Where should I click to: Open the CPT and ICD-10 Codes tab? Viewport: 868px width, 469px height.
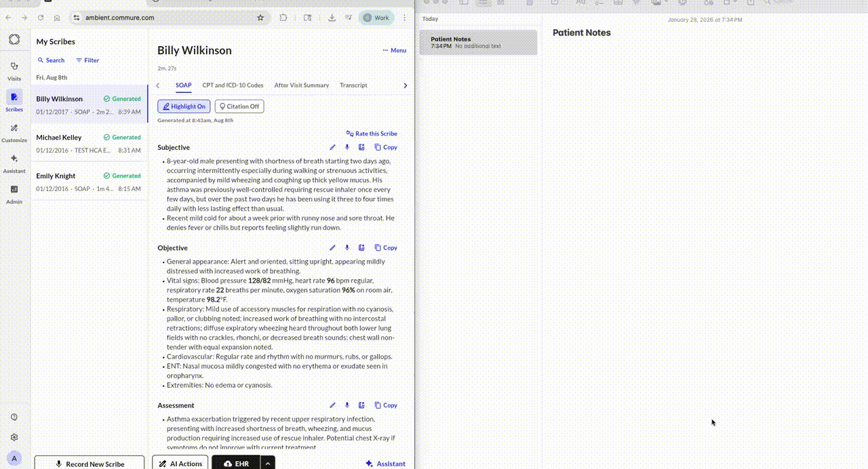233,85
